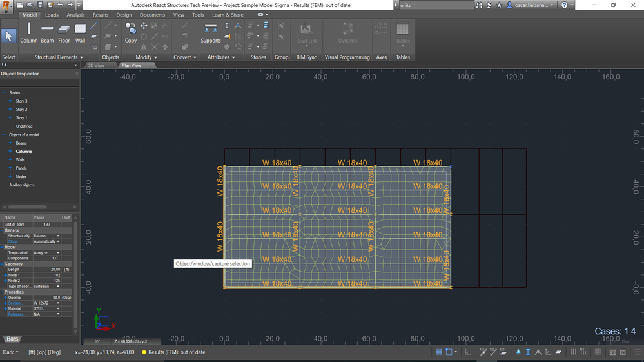Expand Story 3 in Object Inspector
This screenshot has width=644, height=362.
click(x=10, y=101)
